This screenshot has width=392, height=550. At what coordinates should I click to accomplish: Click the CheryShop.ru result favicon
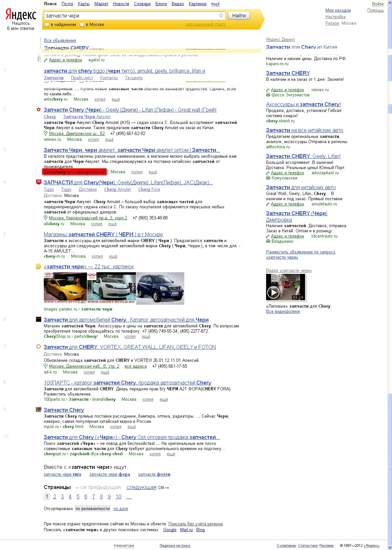pos(39,319)
